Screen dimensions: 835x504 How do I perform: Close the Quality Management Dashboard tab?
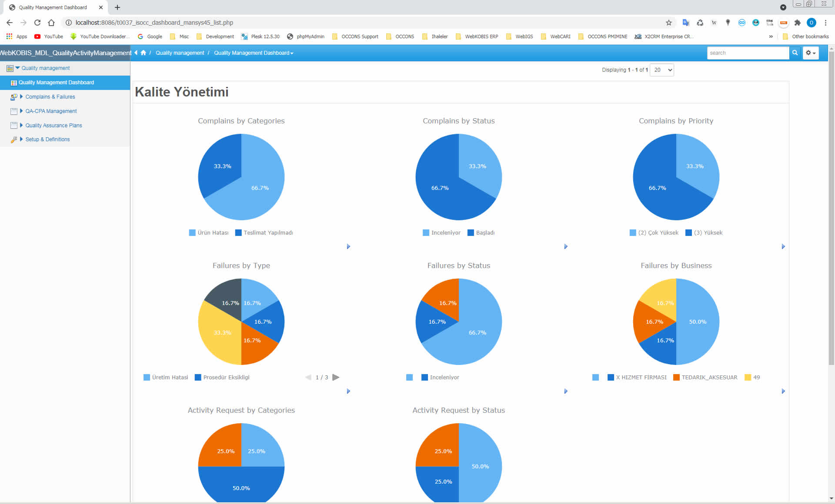tap(101, 7)
